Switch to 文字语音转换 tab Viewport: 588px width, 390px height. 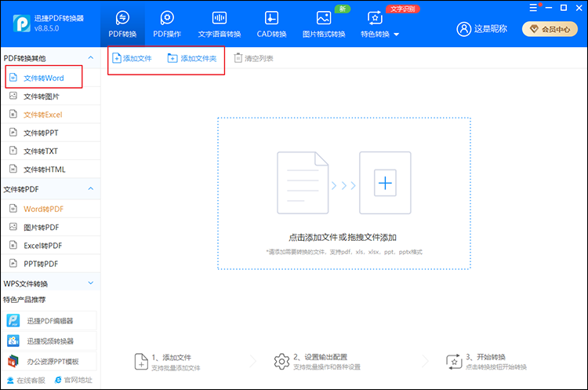220,25
